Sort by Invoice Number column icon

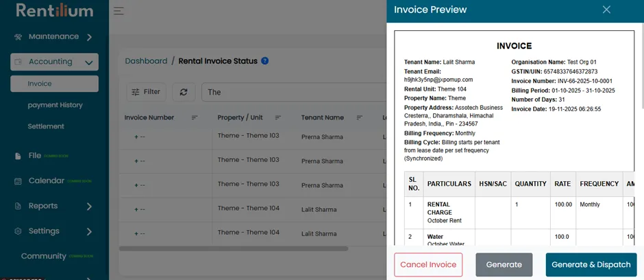tap(195, 117)
